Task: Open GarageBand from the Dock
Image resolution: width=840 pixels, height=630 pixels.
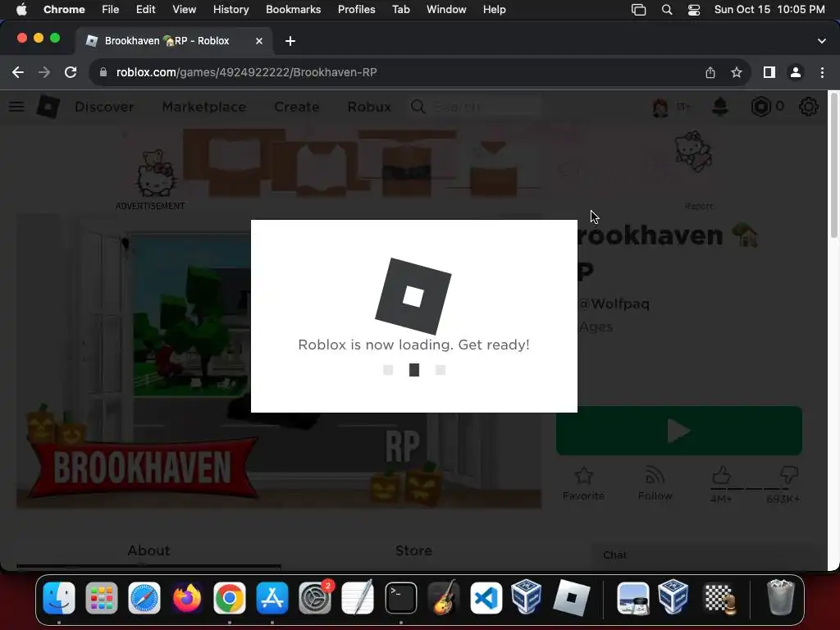Action: pyautogui.click(x=444, y=598)
